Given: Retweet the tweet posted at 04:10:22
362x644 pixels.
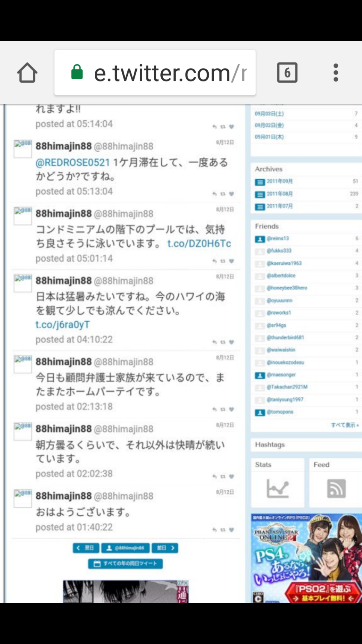Looking at the screenshot, I should coord(223,342).
